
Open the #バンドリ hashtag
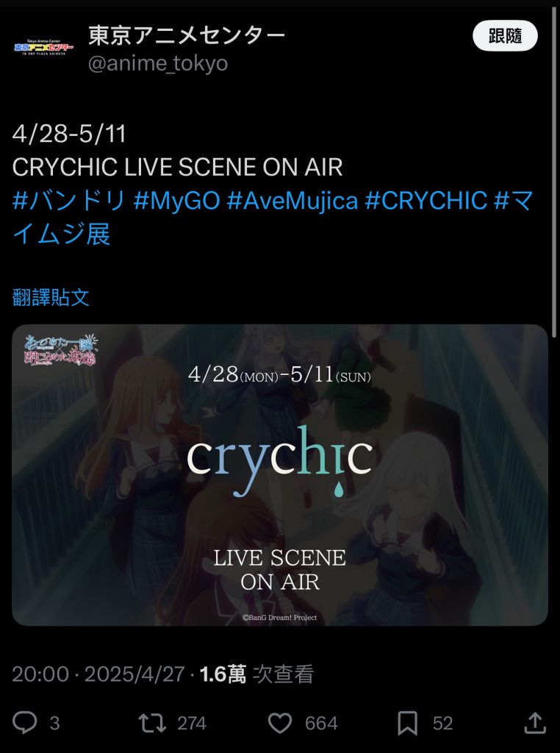point(69,200)
